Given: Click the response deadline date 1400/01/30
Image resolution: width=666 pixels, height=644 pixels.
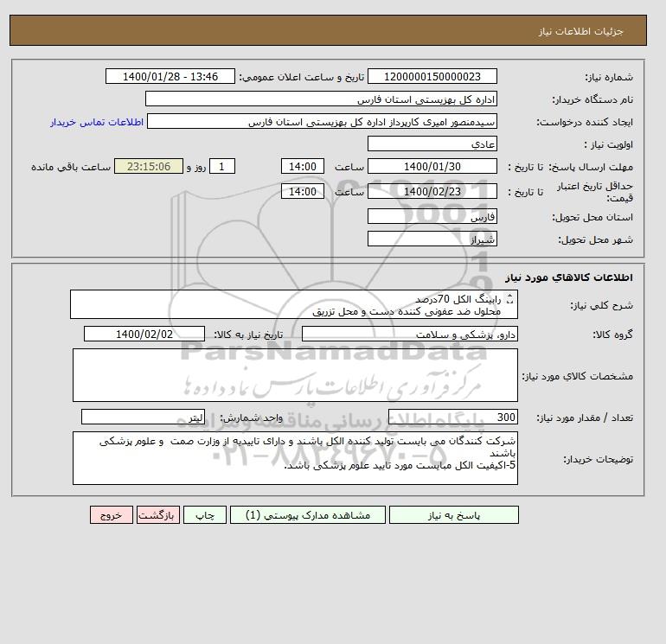Looking at the screenshot, I should (432, 167).
